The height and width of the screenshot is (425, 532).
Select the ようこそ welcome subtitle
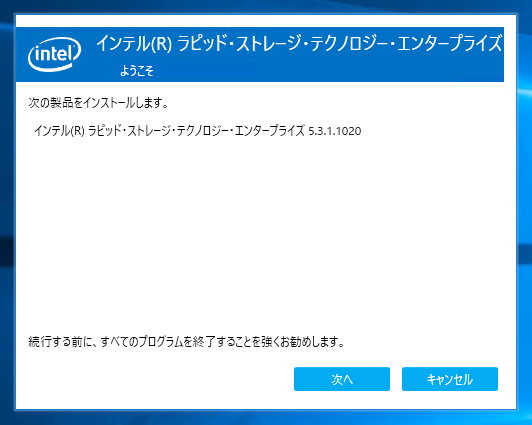coord(137,71)
